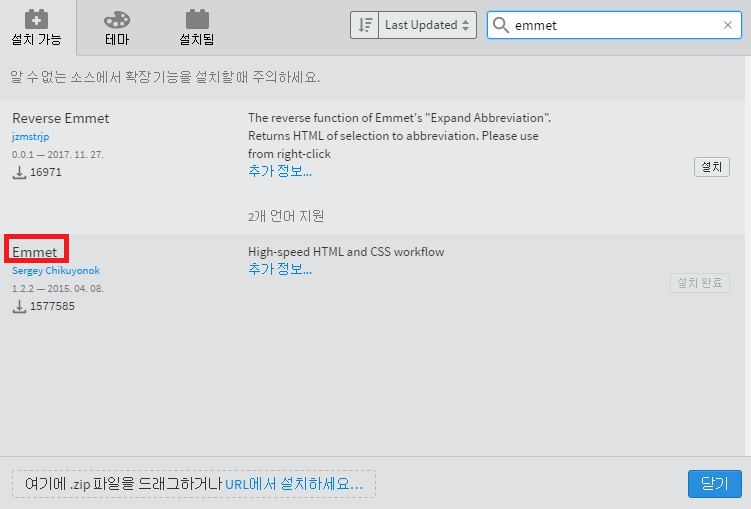The image size is (751, 509).
Task: Toggle sort direction icon button
Action: pyautogui.click(x=365, y=25)
